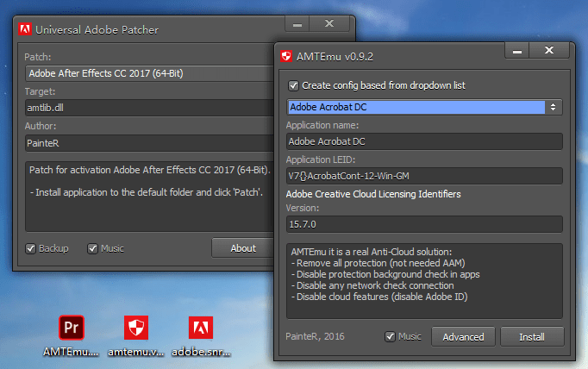The image size is (588, 369).
Task: Click the 'AMTEmu v0.9.2' window title
Action: coord(335,57)
